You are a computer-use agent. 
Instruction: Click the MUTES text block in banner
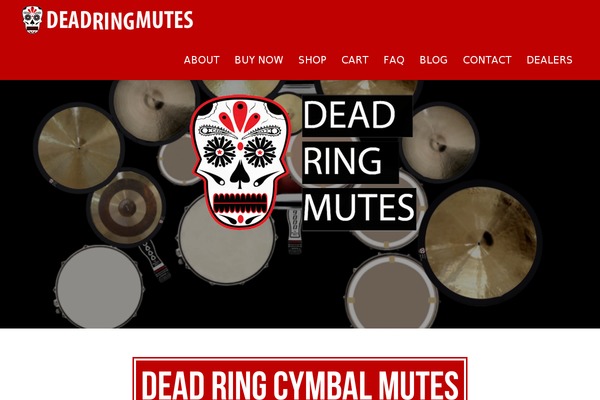pos(359,208)
